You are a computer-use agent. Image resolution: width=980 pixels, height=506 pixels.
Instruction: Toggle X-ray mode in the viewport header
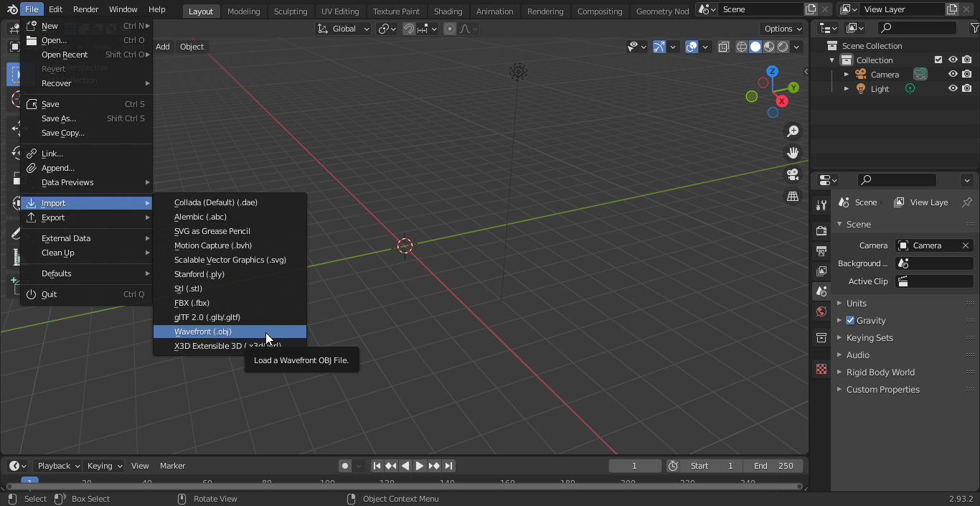[724, 47]
